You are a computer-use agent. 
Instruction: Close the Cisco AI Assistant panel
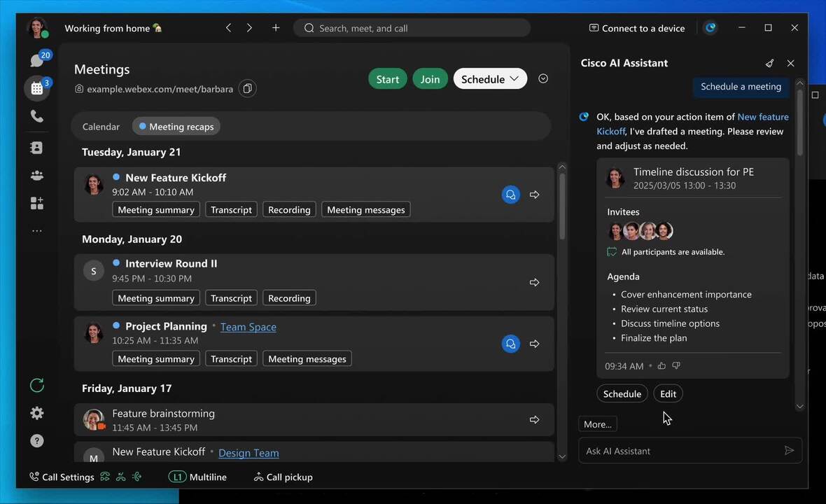791,63
